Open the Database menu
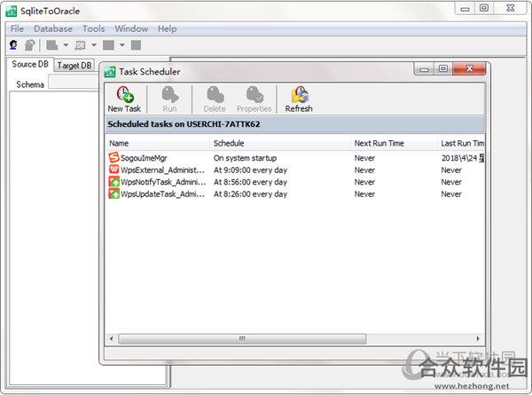This screenshot has height=395, width=532. coord(53,28)
